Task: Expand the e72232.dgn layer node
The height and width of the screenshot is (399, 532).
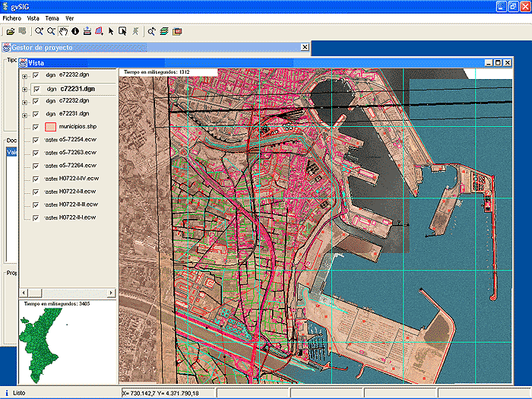Action: click(24, 75)
